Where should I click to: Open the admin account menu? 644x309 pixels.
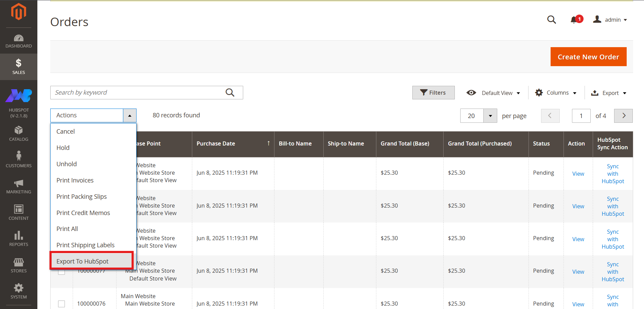point(610,20)
